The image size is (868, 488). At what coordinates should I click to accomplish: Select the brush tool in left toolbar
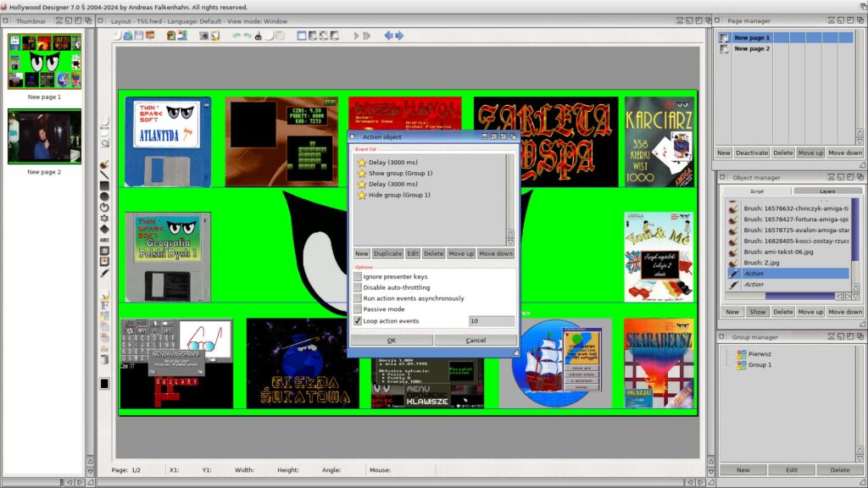click(x=104, y=164)
